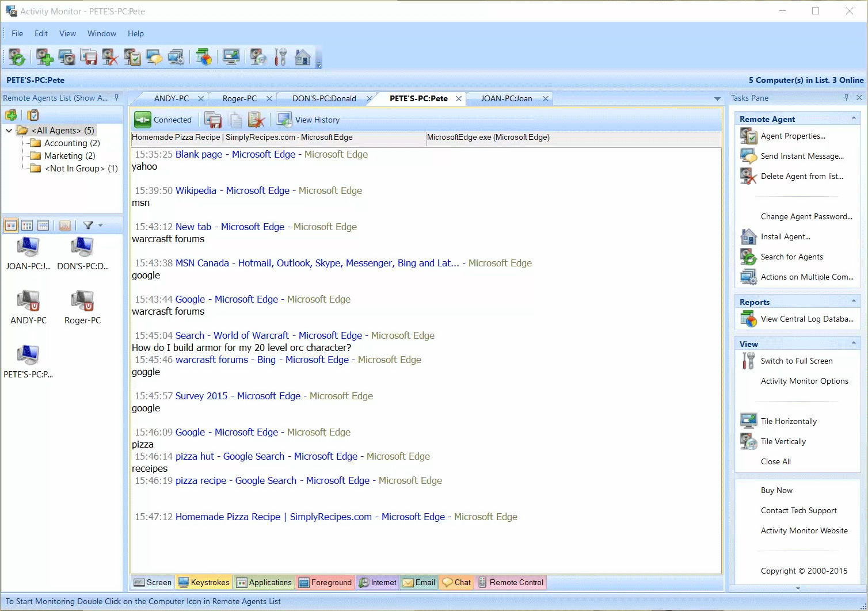The height and width of the screenshot is (611, 868).
Task: Click the Search for Agents icon in Tasks Pane
Action: pos(748,257)
